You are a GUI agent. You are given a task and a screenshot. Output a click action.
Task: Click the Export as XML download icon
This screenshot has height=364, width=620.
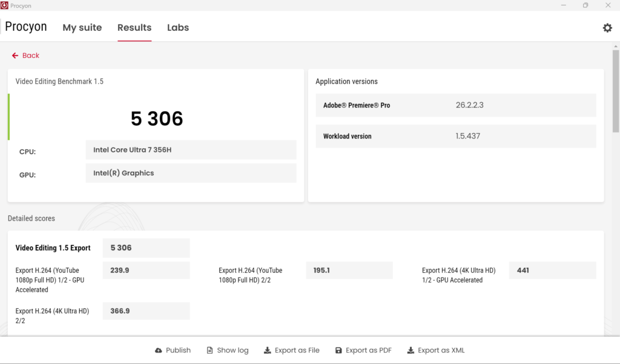[411, 350]
